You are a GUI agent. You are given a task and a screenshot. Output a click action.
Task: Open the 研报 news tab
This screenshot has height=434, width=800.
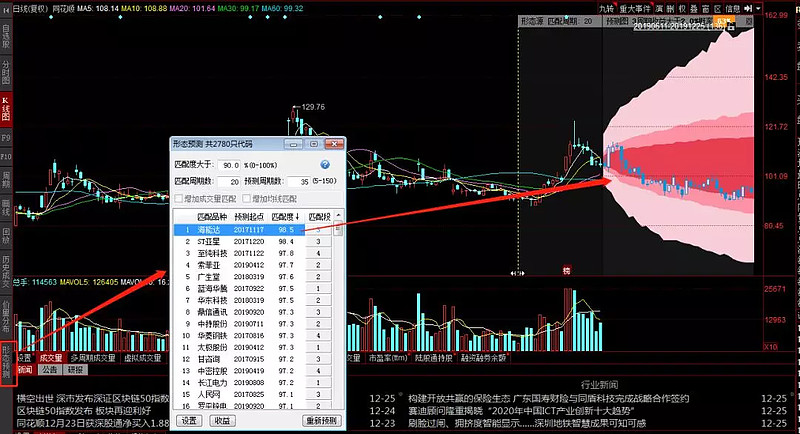point(75,370)
